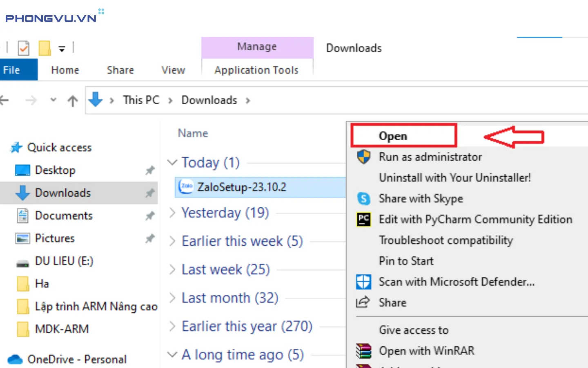Select the ZaloSetup-23.10.2 file
The image size is (588, 368).
(241, 187)
